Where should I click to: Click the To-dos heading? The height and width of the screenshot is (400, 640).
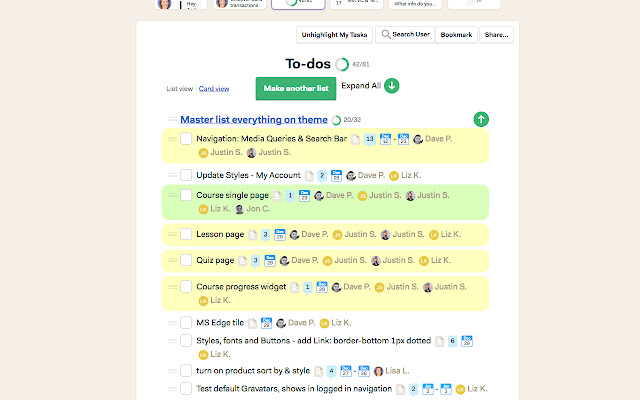[308, 64]
